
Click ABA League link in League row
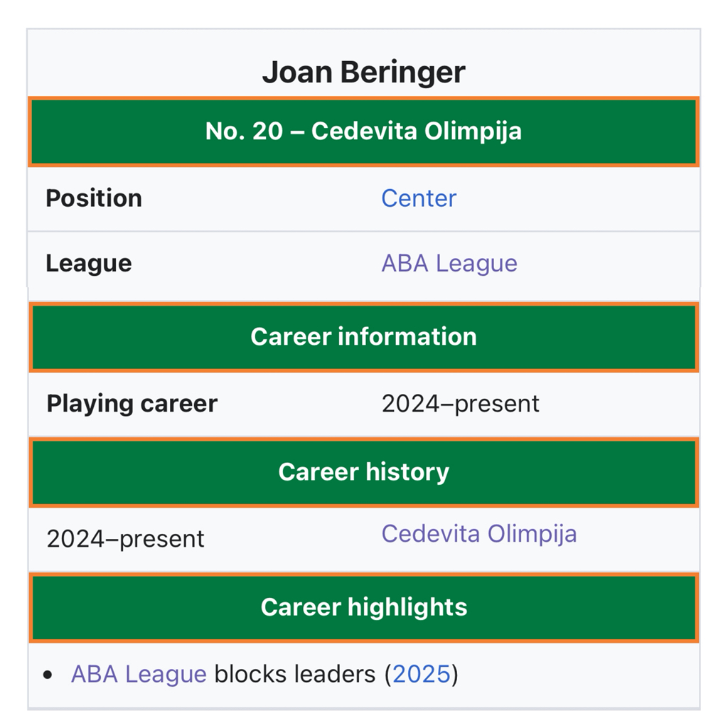[x=449, y=264]
